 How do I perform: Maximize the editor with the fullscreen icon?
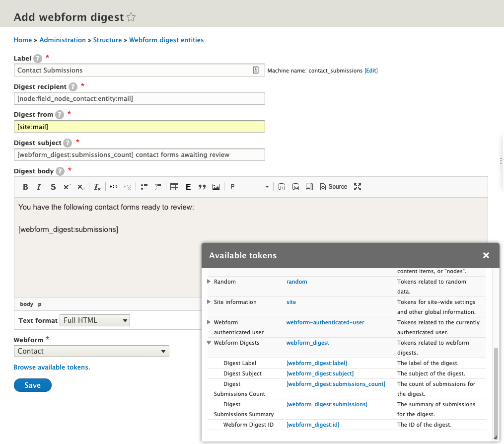pos(358,187)
